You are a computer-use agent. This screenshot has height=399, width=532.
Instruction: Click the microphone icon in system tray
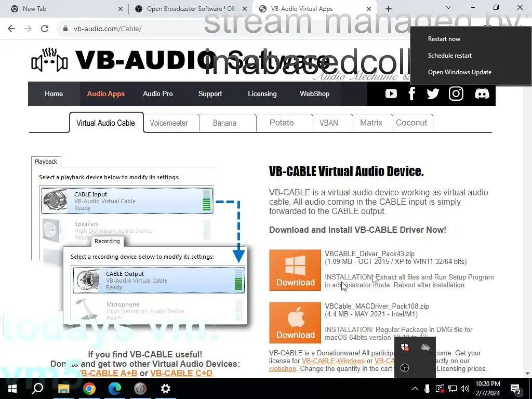click(x=427, y=389)
